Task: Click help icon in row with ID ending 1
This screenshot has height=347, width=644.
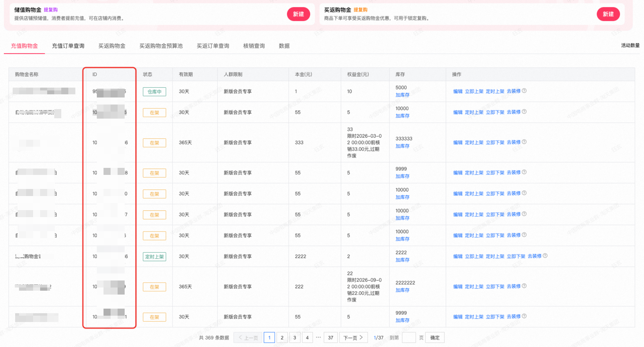Action: click(524, 316)
